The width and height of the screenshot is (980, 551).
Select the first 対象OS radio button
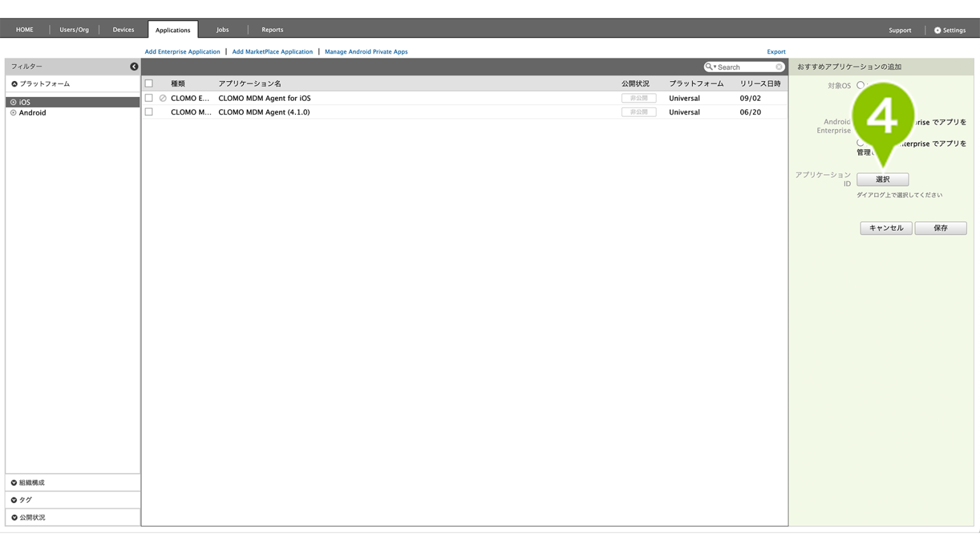click(x=860, y=85)
